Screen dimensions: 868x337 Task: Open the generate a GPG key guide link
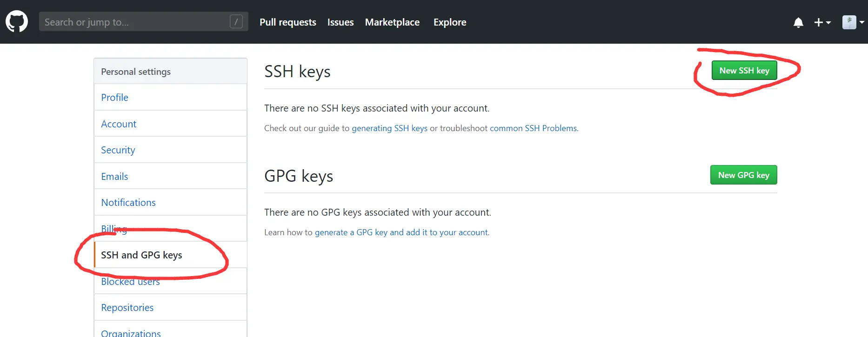point(401,232)
